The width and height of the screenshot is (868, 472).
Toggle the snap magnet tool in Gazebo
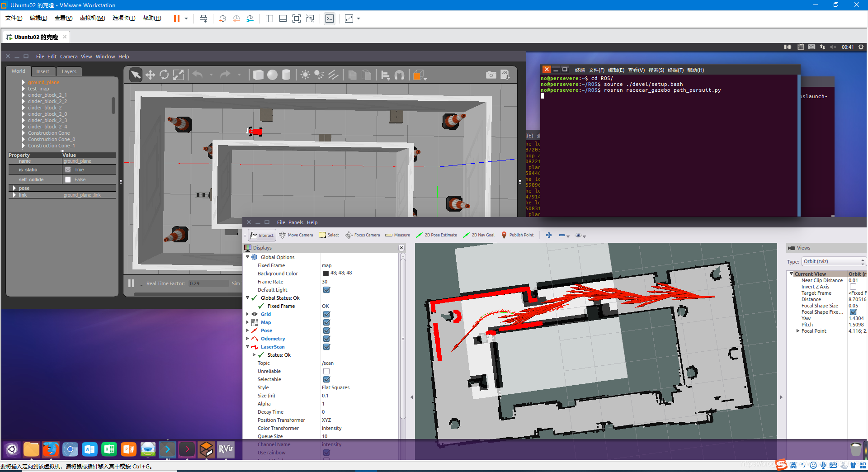(399, 75)
